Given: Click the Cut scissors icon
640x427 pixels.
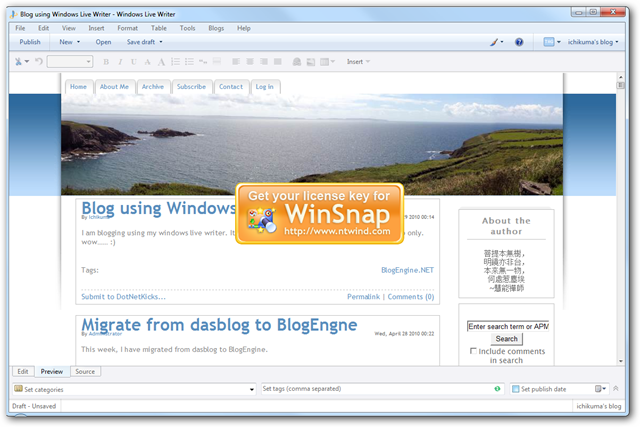Looking at the screenshot, I should point(19,62).
